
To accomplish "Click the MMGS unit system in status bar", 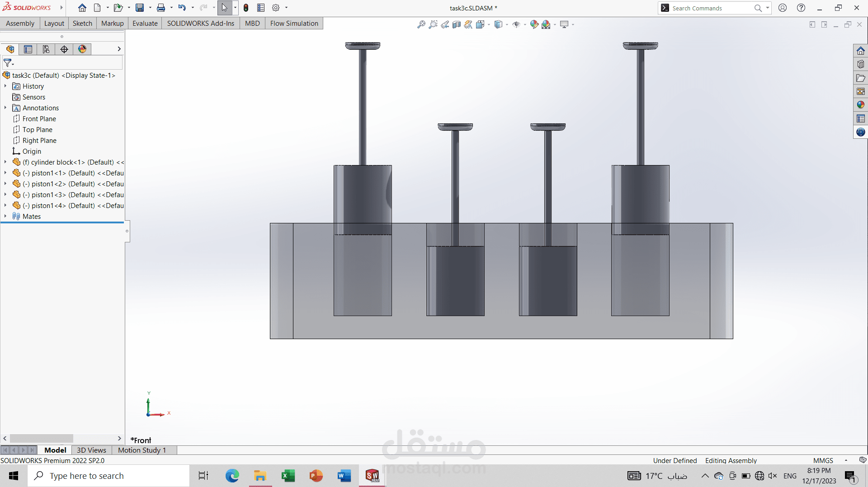I will pos(823,460).
